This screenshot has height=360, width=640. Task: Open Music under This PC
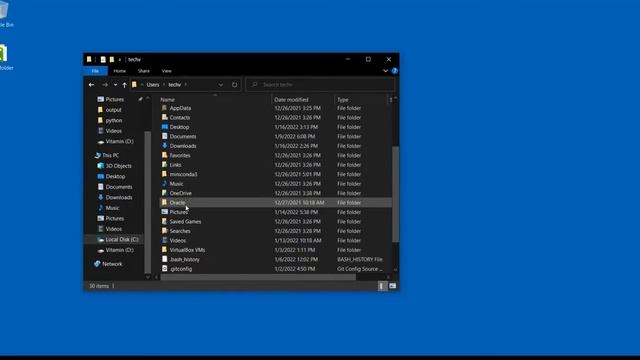pos(112,208)
